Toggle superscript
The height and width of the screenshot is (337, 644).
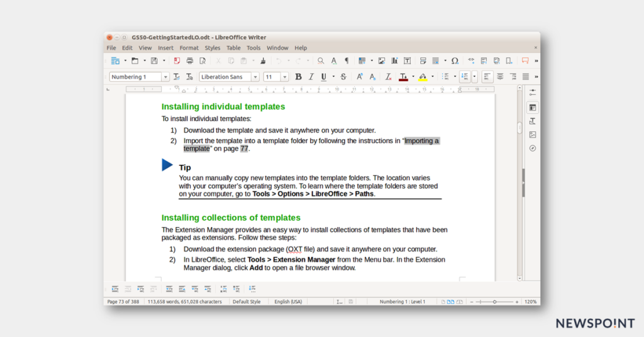click(359, 77)
